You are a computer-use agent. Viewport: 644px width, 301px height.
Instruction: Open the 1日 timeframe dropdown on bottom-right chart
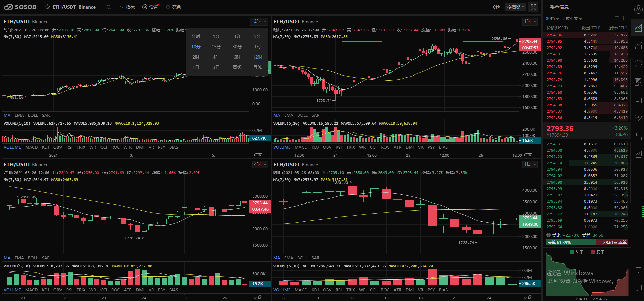click(530, 164)
